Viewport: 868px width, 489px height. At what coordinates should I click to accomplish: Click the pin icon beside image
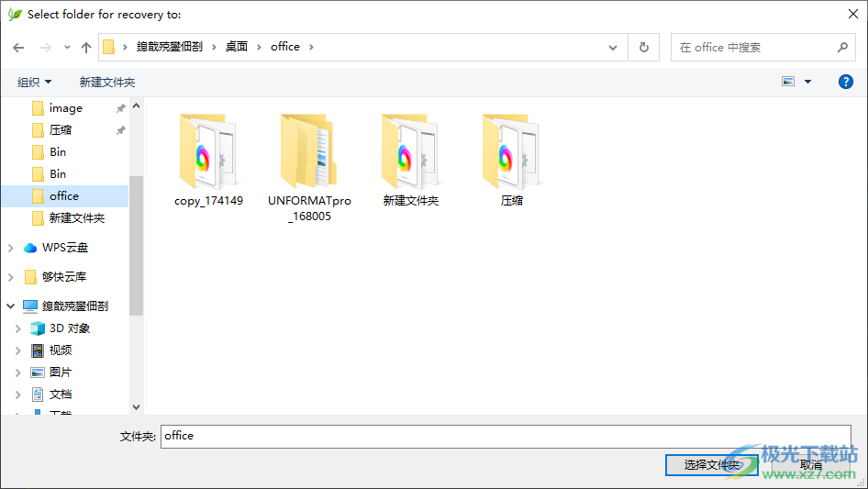click(120, 108)
